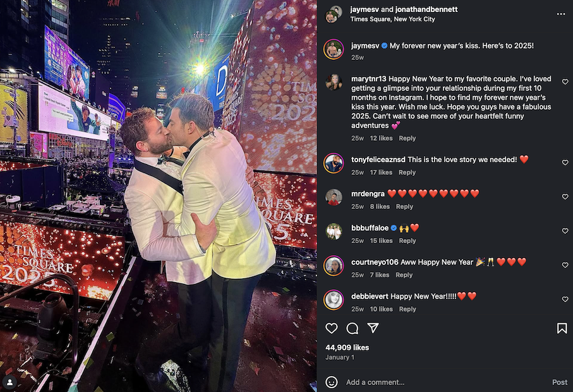Reply to mrdengra's comment
This screenshot has height=392, width=573.
404,206
